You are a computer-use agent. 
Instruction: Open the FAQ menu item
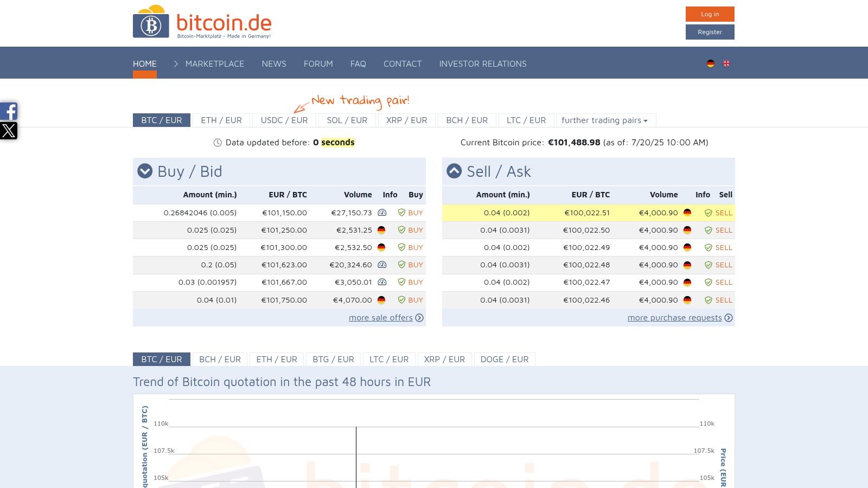tap(358, 63)
